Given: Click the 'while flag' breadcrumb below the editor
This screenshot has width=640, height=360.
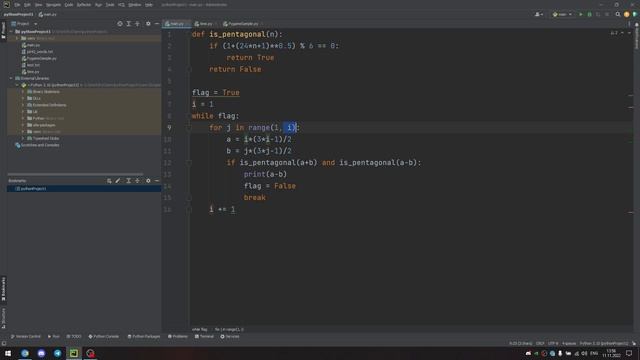Looking at the screenshot, I should [x=200, y=329].
